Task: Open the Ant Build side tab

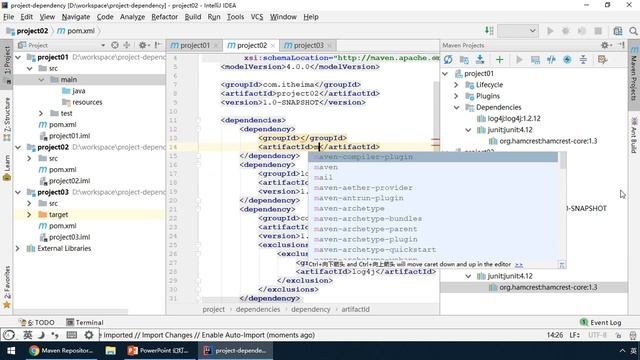Action: coord(634,135)
